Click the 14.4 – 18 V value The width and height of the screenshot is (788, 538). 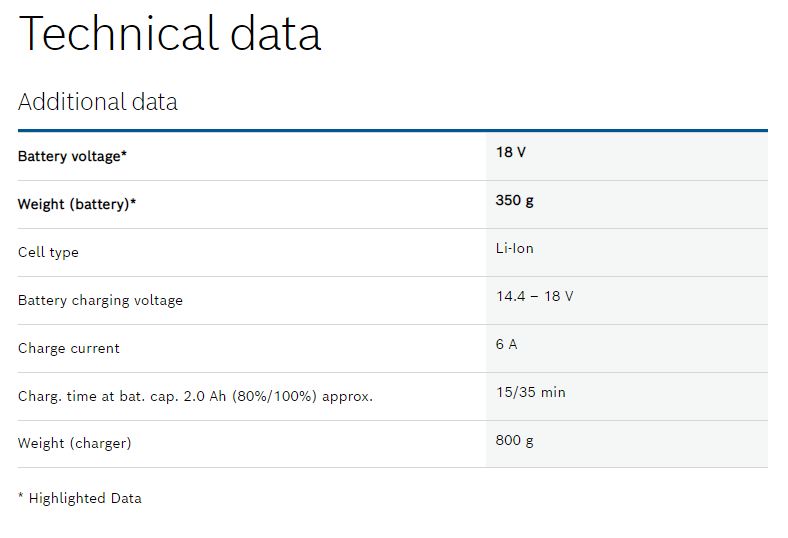535,296
